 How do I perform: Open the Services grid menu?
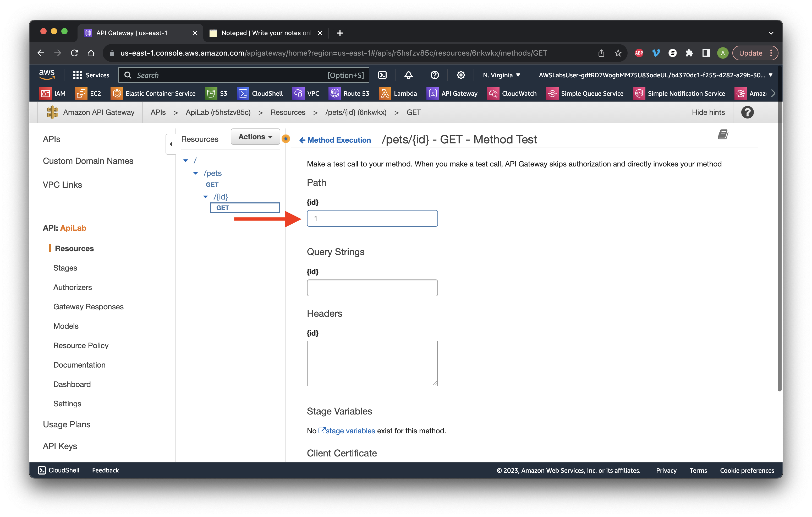click(x=91, y=75)
